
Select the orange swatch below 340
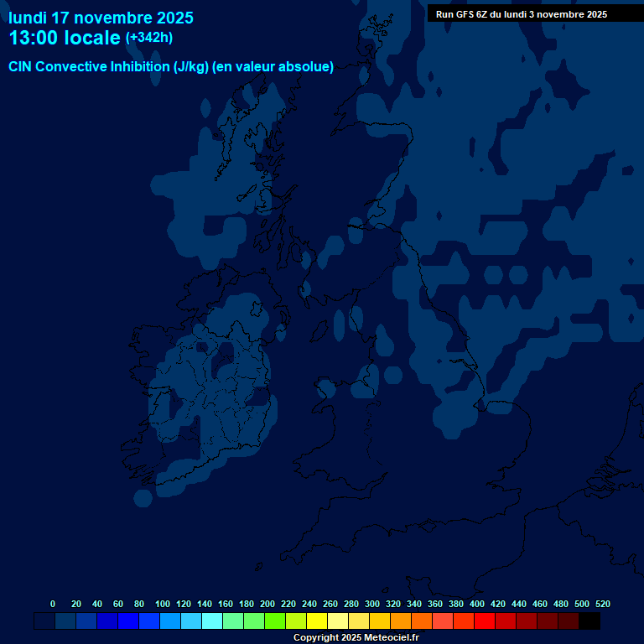tap(422, 621)
